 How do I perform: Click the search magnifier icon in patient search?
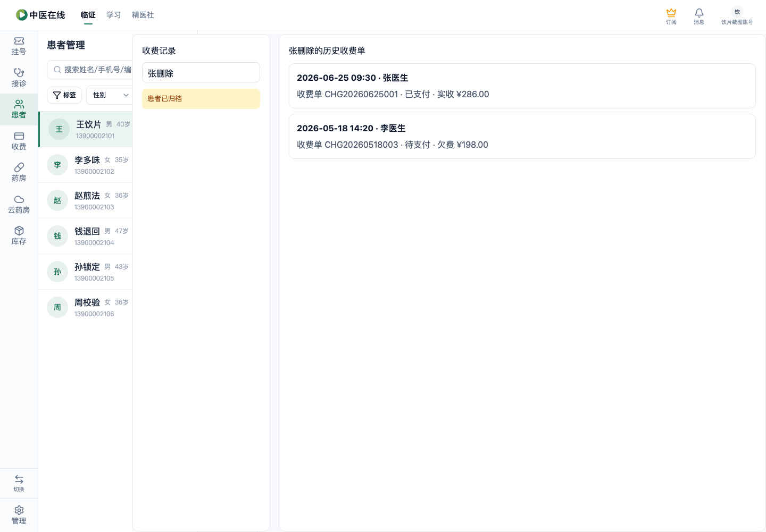tap(57, 70)
